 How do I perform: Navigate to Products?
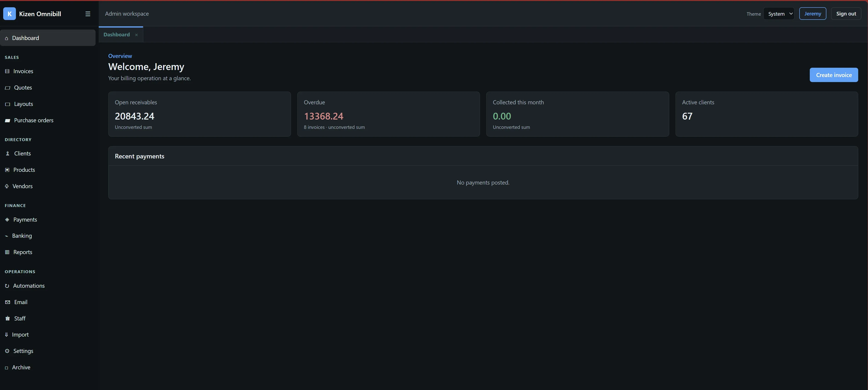48,170
